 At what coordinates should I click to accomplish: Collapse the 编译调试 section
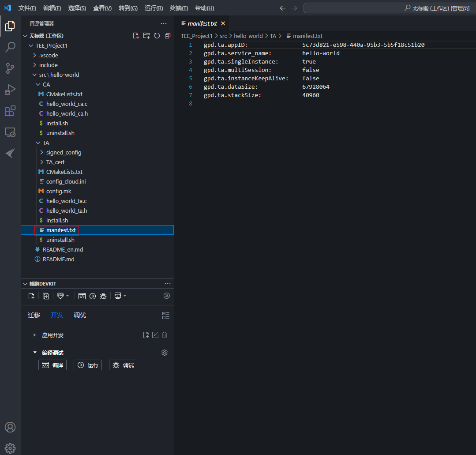pyautogui.click(x=35, y=353)
